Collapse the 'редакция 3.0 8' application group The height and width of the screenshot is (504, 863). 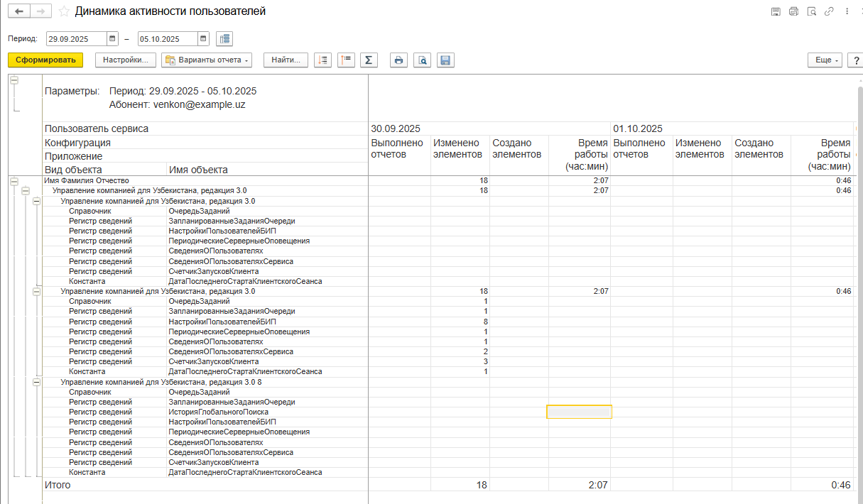pos(37,383)
